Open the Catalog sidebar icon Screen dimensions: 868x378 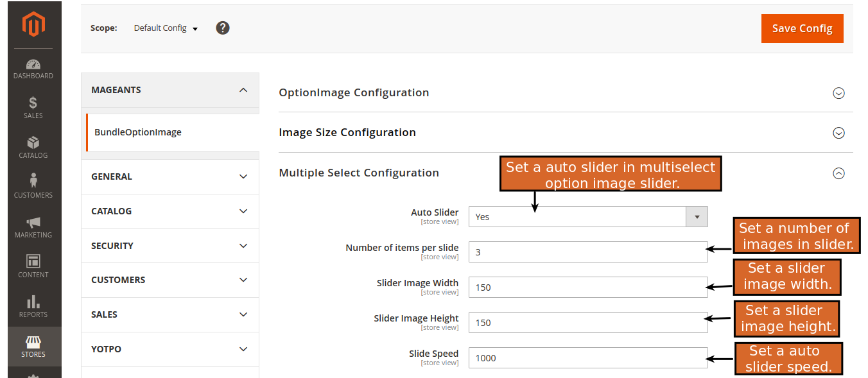(x=33, y=147)
